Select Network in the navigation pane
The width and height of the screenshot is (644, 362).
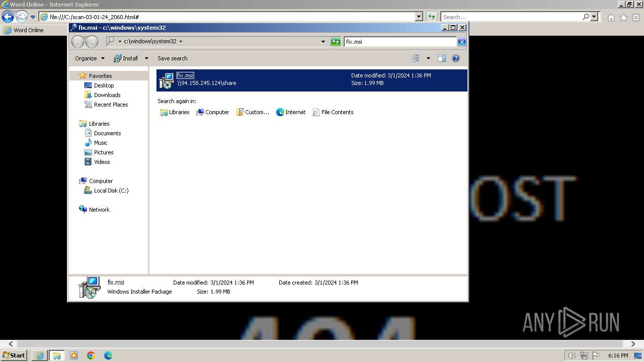point(99,210)
